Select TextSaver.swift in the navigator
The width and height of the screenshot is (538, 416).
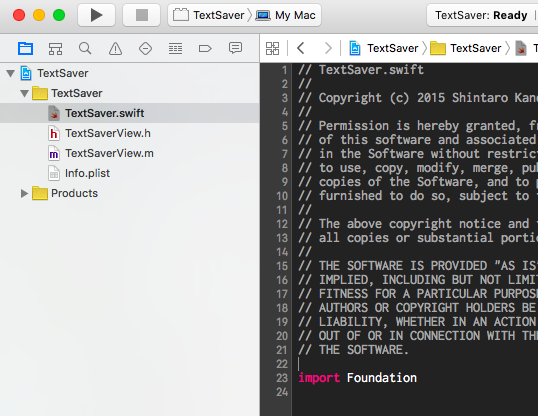tap(130, 113)
